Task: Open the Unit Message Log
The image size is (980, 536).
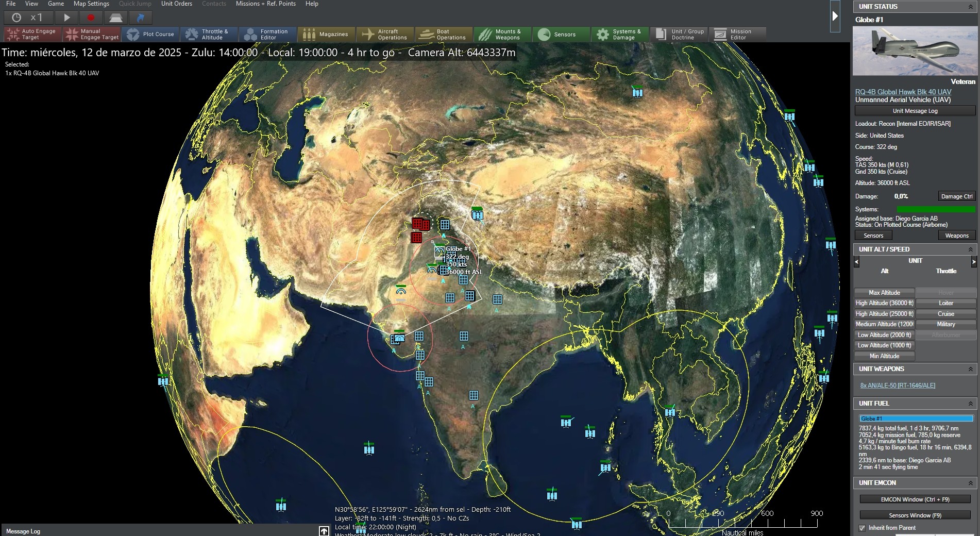Action: [x=915, y=110]
